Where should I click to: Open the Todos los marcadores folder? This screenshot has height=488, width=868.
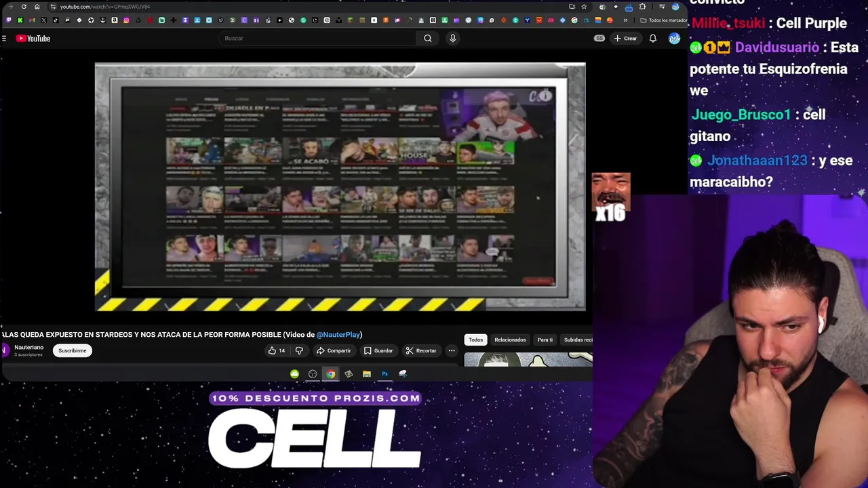point(663,20)
